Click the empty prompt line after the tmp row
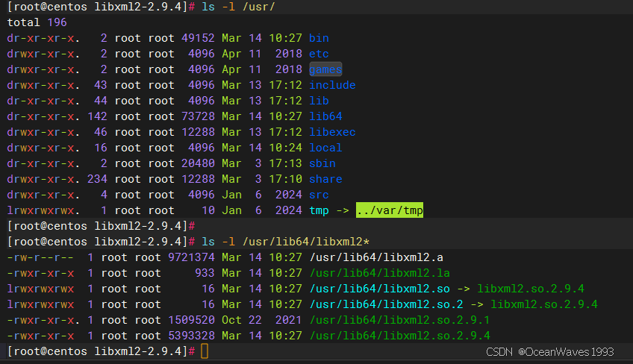The height and width of the screenshot is (364, 633). coord(101,226)
